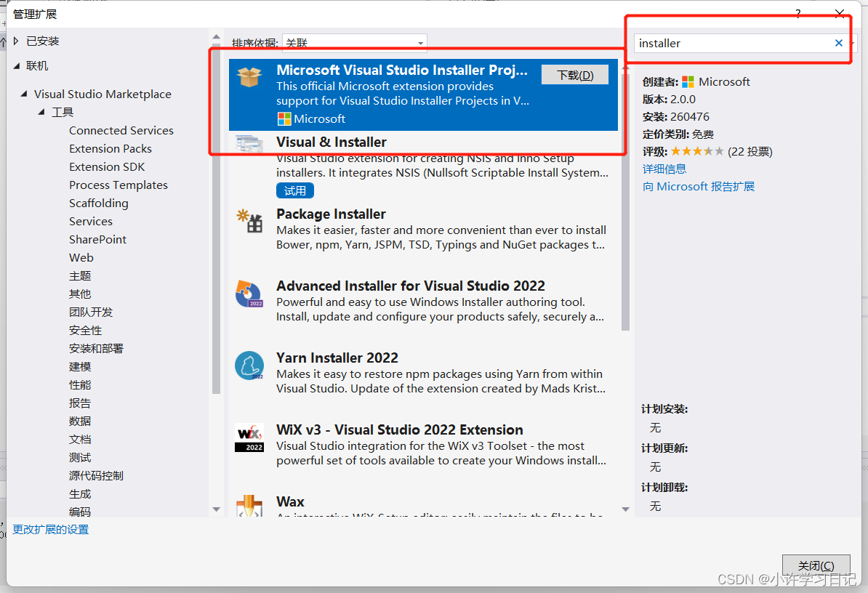The width and height of the screenshot is (868, 593).
Task: Select 建模 category
Action: pos(80,367)
